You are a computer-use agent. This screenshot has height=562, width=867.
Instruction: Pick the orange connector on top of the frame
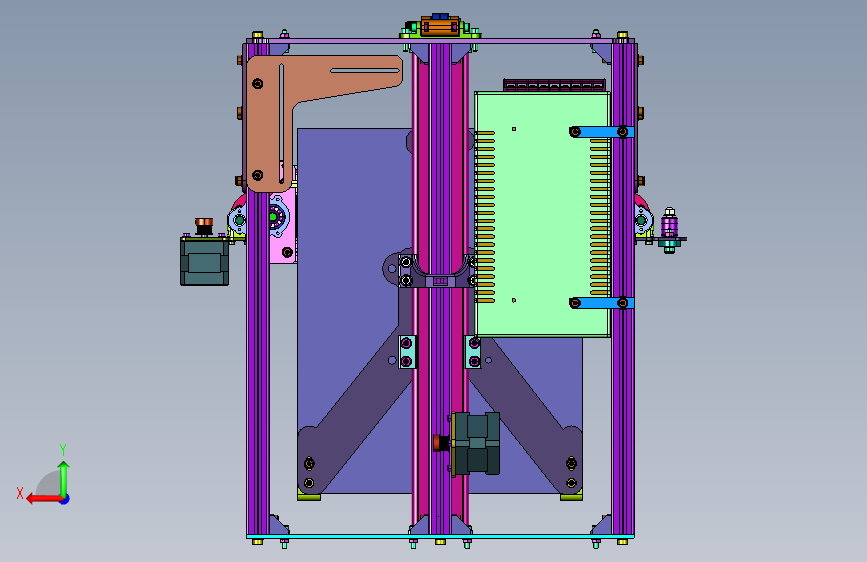(440, 26)
